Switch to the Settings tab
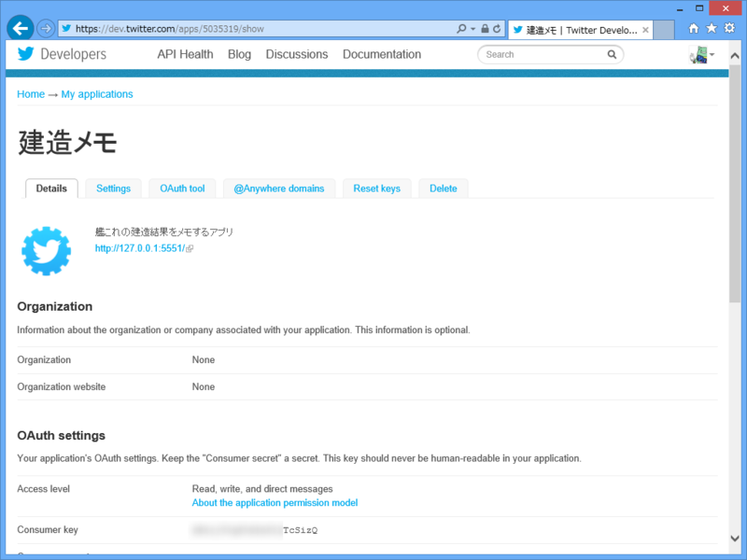This screenshot has width=747, height=560. (113, 189)
